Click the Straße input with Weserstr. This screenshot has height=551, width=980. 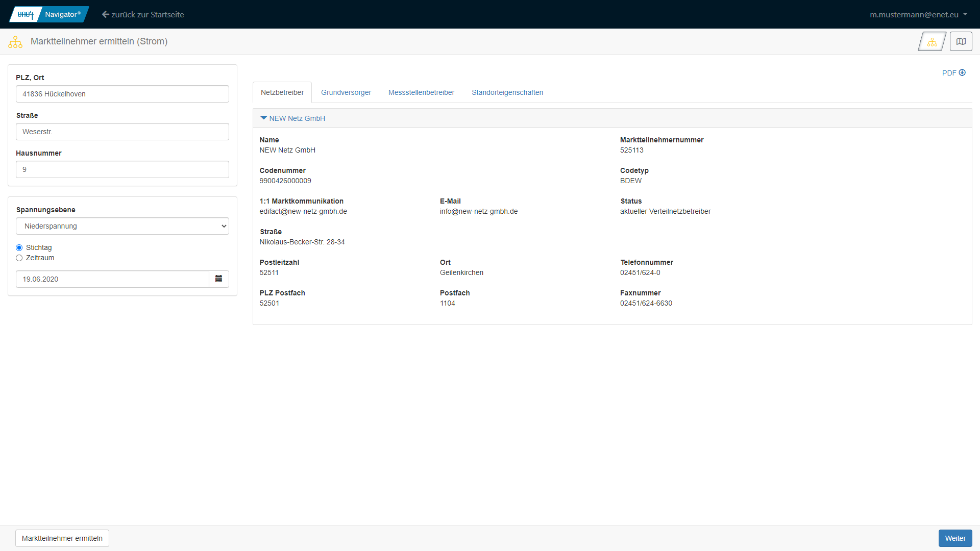tap(122, 132)
